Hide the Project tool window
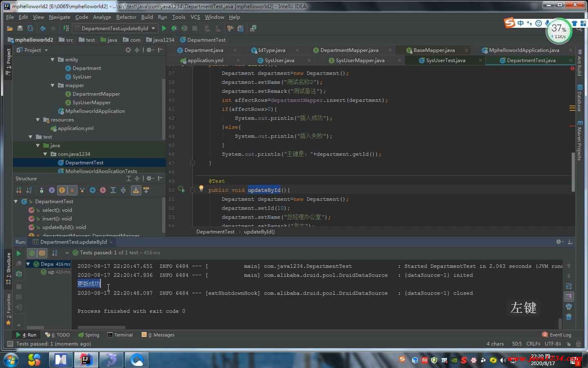Viewport: 588px width, 368px height. (160, 50)
